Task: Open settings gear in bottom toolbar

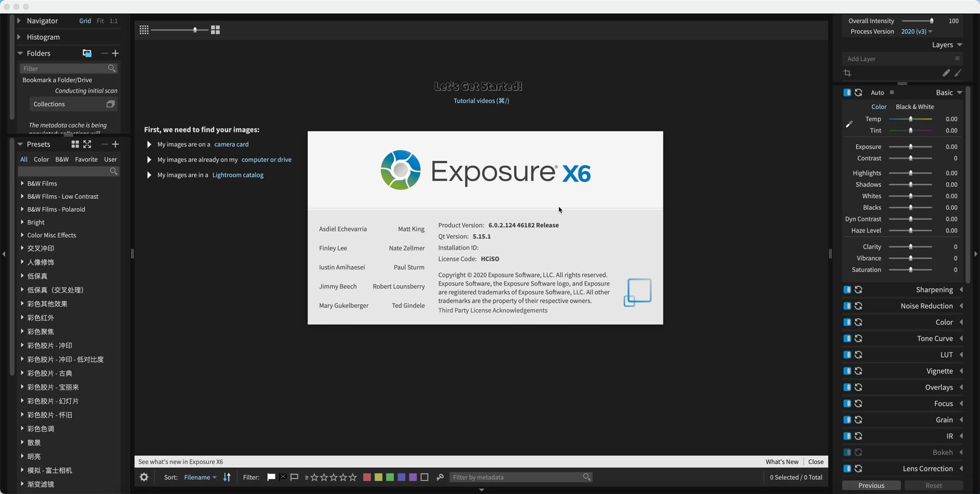Action: pyautogui.click(x=144, y=477)
